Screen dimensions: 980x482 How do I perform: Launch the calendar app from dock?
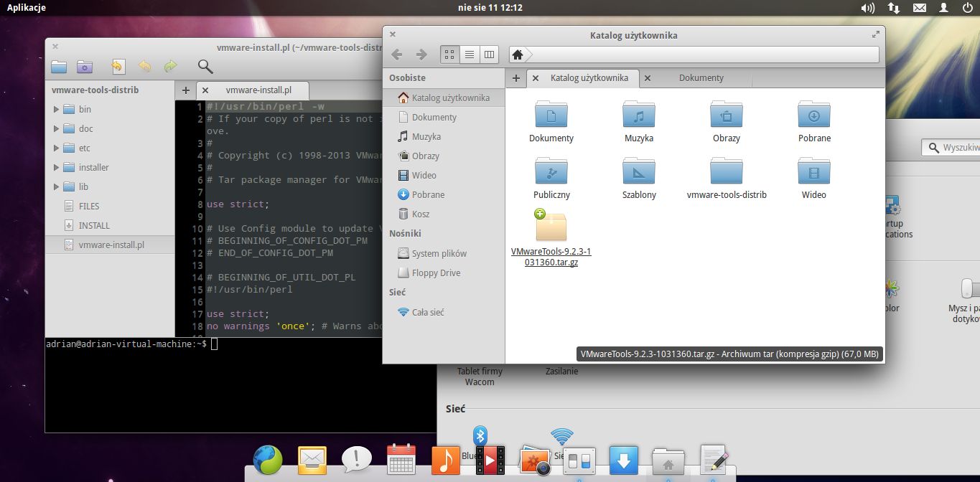point(401,460)
